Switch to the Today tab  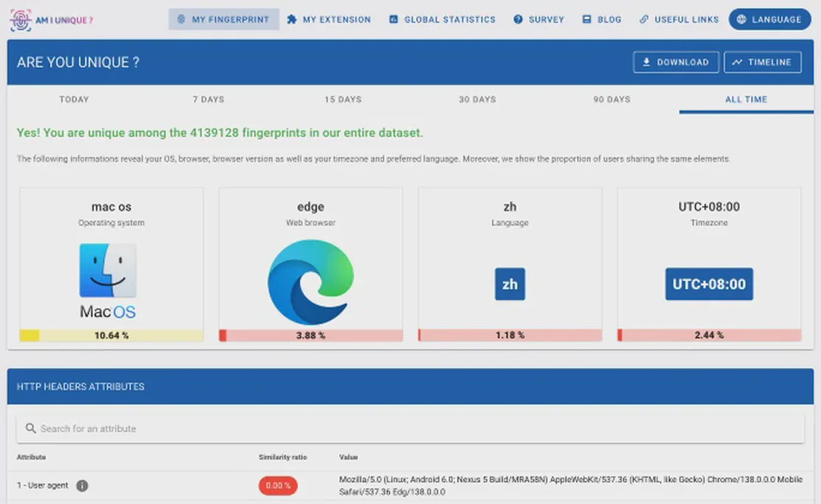pos(74,99)
